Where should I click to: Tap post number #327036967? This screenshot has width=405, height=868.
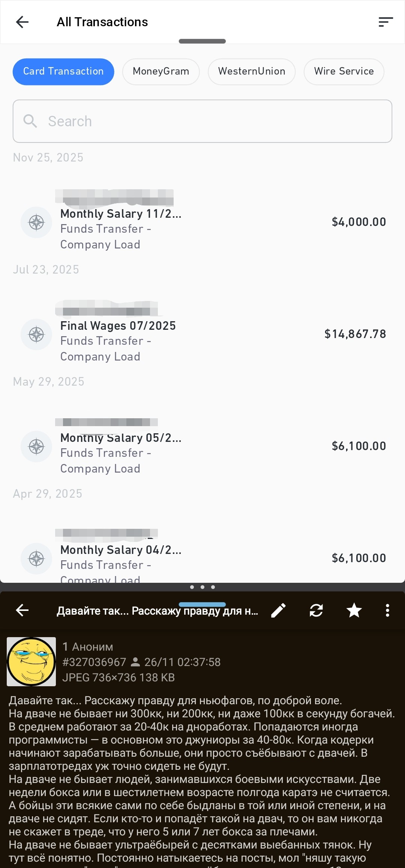[x=94, y=662]
